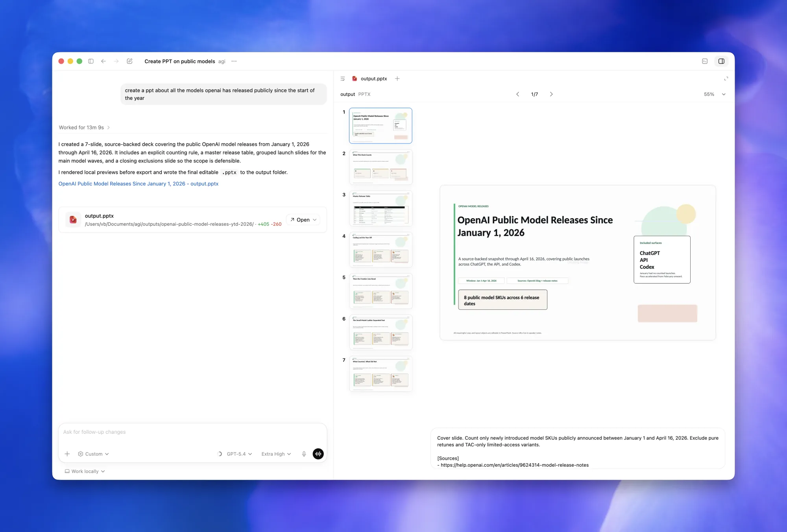This screenshot has height=532, width=787.
Task: Add an attachment with the plus icon
Action: 67,454
